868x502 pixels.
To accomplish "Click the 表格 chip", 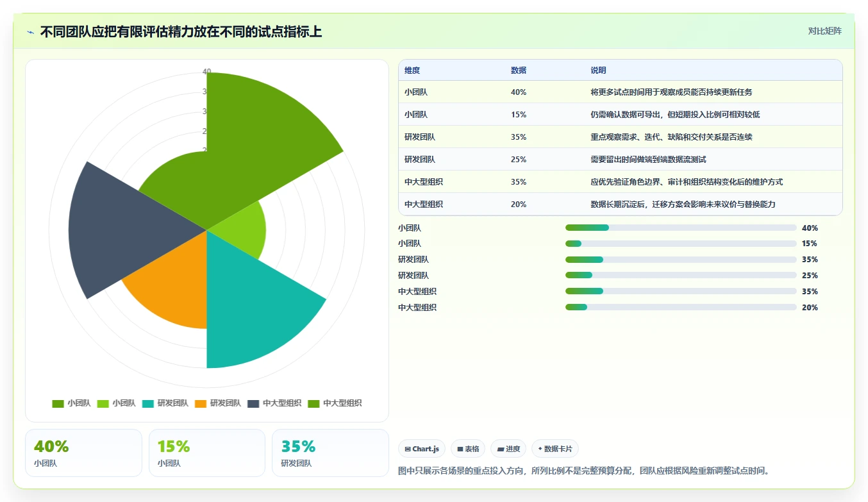I will (x=468, y=449).
